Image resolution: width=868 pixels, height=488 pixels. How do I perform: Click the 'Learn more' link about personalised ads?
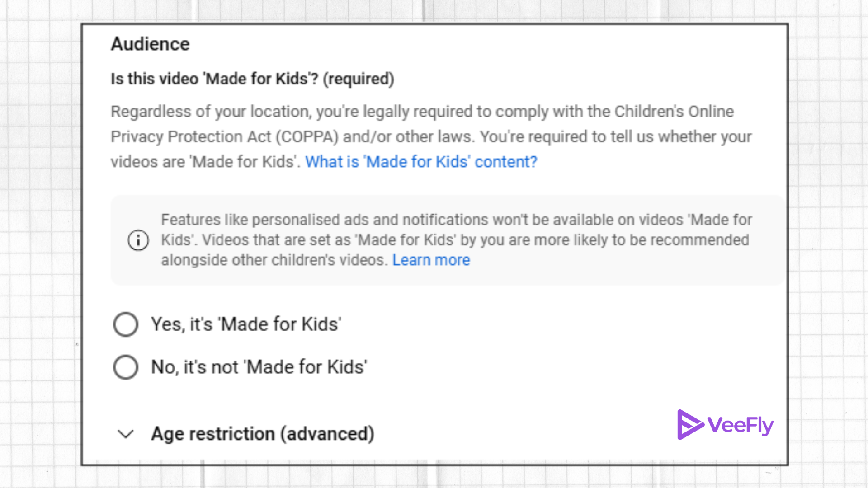tap(431, 259)
